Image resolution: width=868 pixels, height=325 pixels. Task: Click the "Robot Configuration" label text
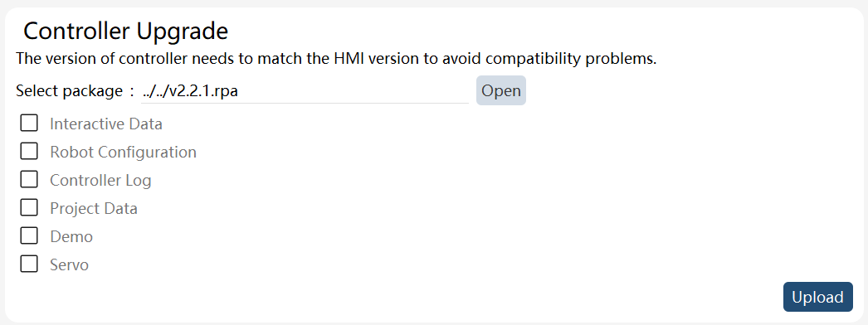[123, 152]
